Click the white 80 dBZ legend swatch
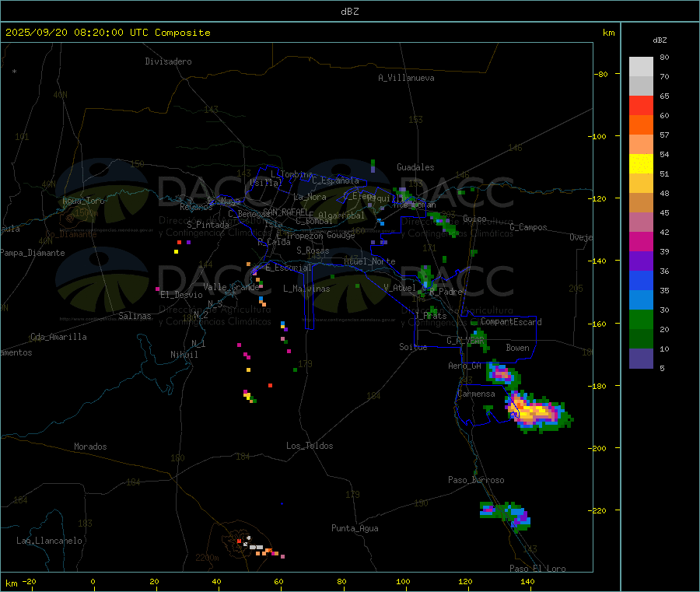Viewport: 700px width, 592px height. (641, 67)
